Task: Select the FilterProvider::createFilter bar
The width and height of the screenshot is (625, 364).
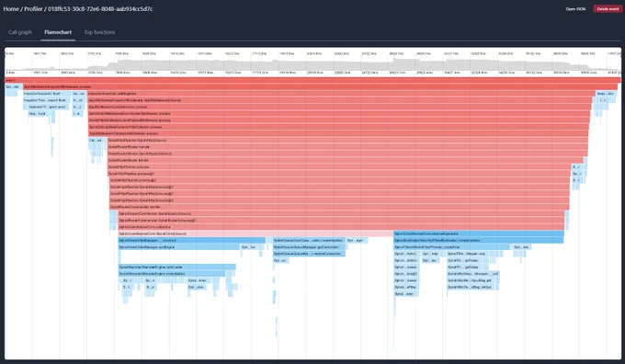Action: pos(451,247)
